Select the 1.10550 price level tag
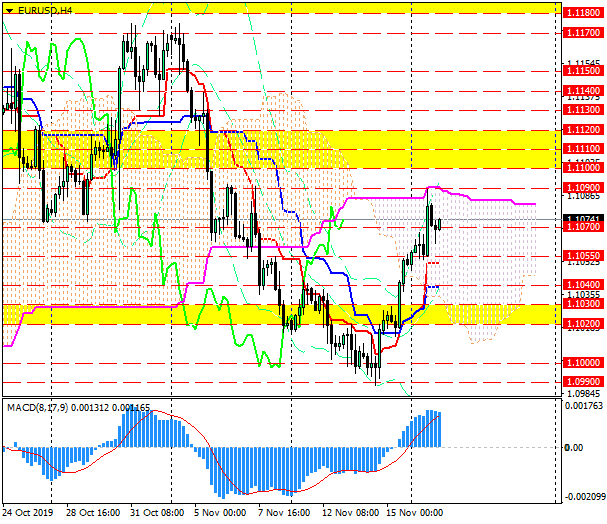The image size is (607, 524). point(581,255)
